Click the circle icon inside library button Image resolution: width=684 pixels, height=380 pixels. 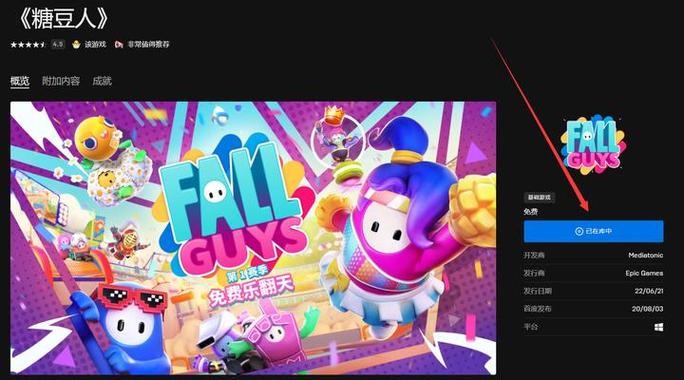(x=579, y=231)
